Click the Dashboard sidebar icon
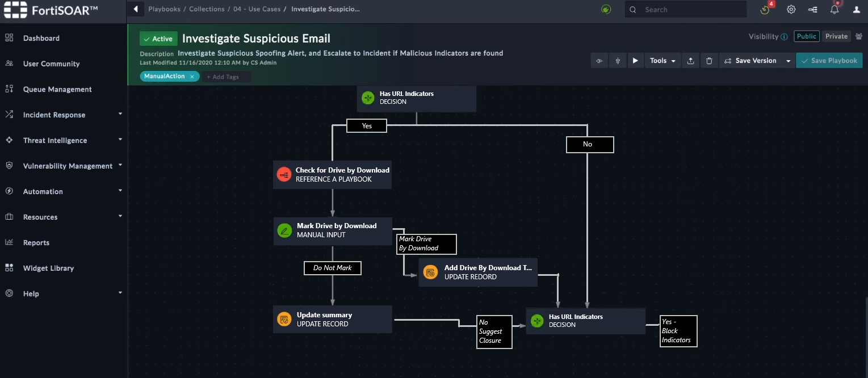 point(9,38)
